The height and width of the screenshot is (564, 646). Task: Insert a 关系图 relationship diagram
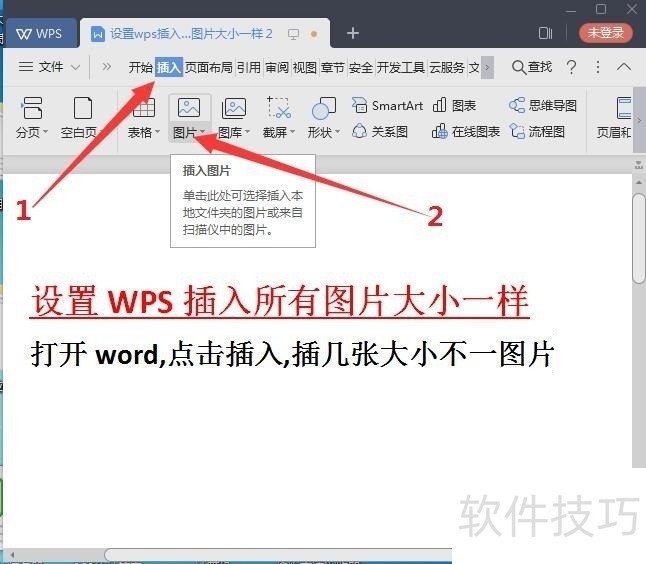[380, 131]
